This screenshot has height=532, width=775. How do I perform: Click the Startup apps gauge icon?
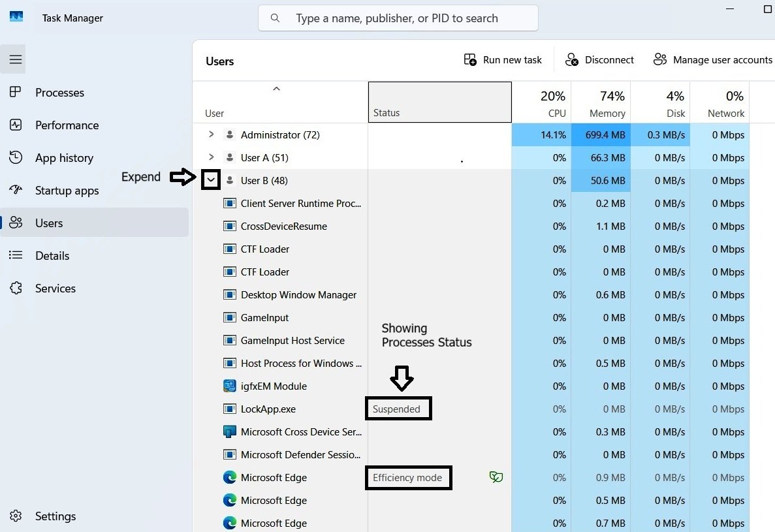15,190
